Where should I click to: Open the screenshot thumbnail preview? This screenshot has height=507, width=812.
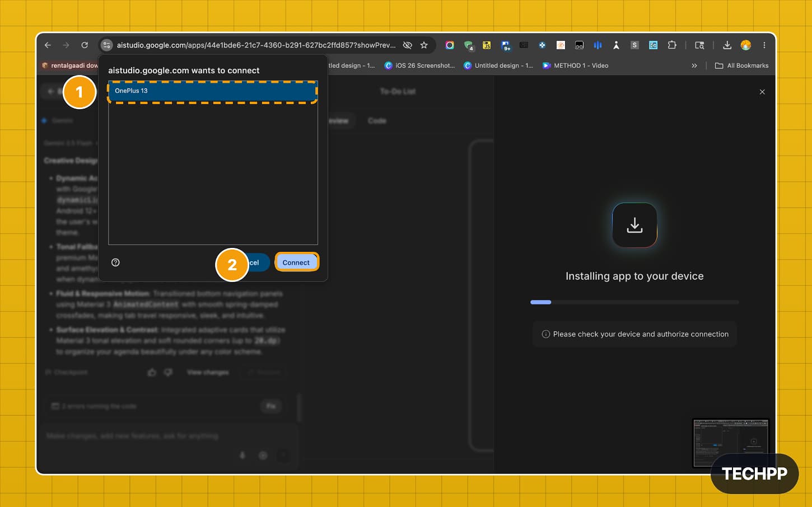[730, 442]
